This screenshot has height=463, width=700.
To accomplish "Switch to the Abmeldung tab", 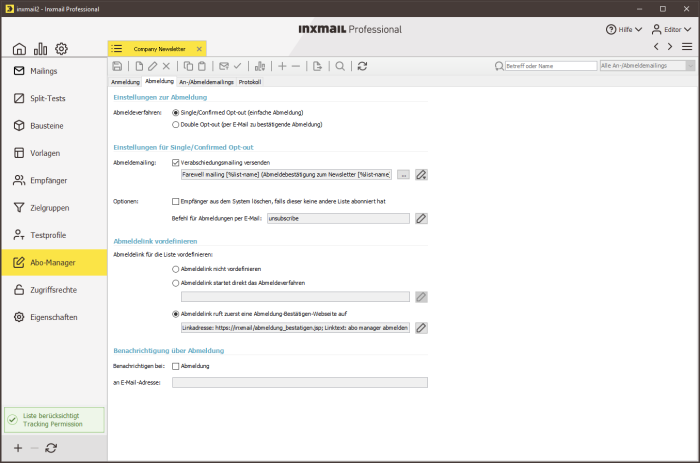I will 159,81.
